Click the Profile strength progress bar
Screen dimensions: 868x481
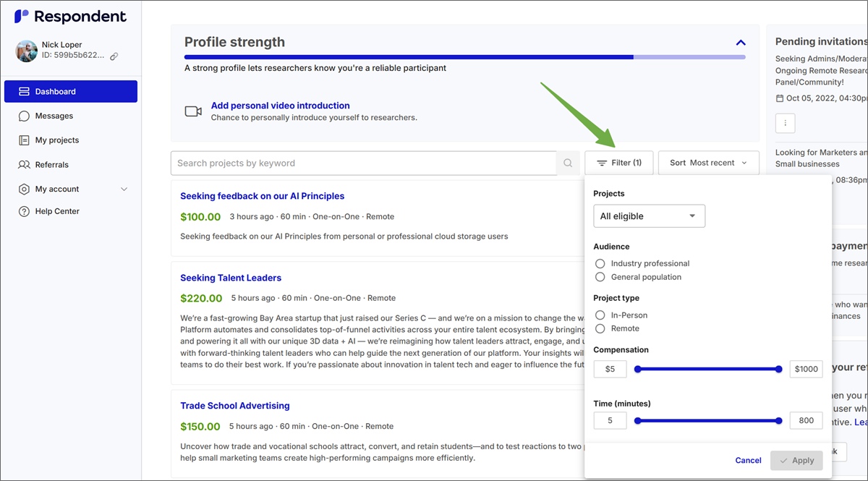pos(464,56)
